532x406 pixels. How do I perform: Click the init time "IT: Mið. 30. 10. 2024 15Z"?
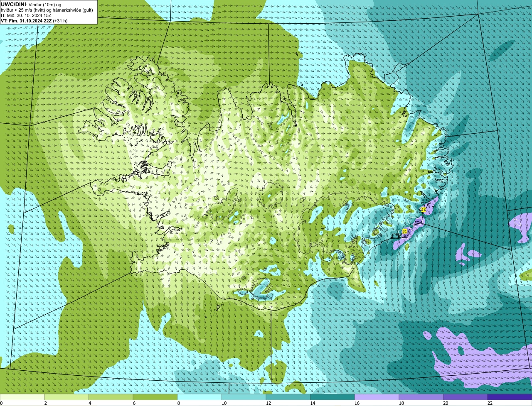point(26,15)
